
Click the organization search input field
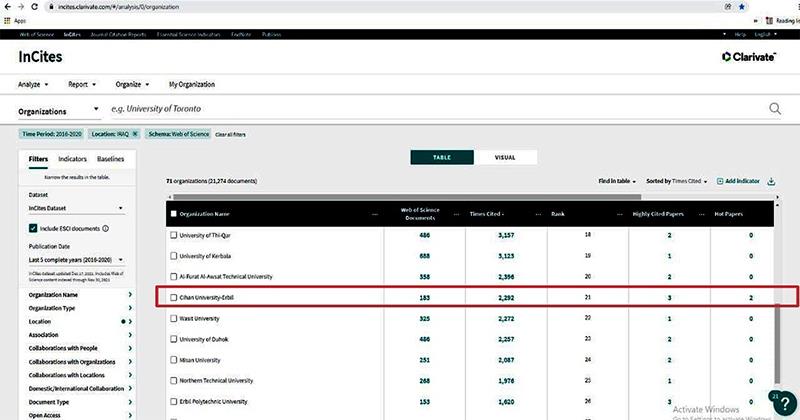436,108
